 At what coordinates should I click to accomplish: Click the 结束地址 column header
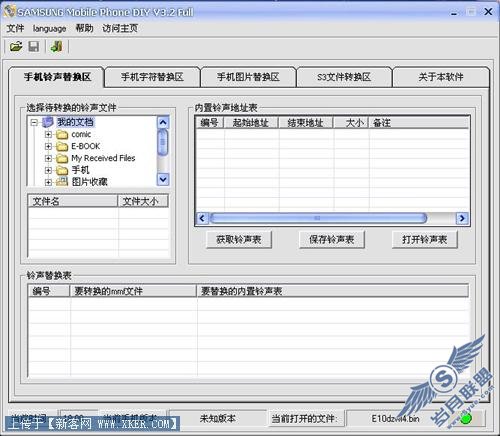click(x=306, y=123)
